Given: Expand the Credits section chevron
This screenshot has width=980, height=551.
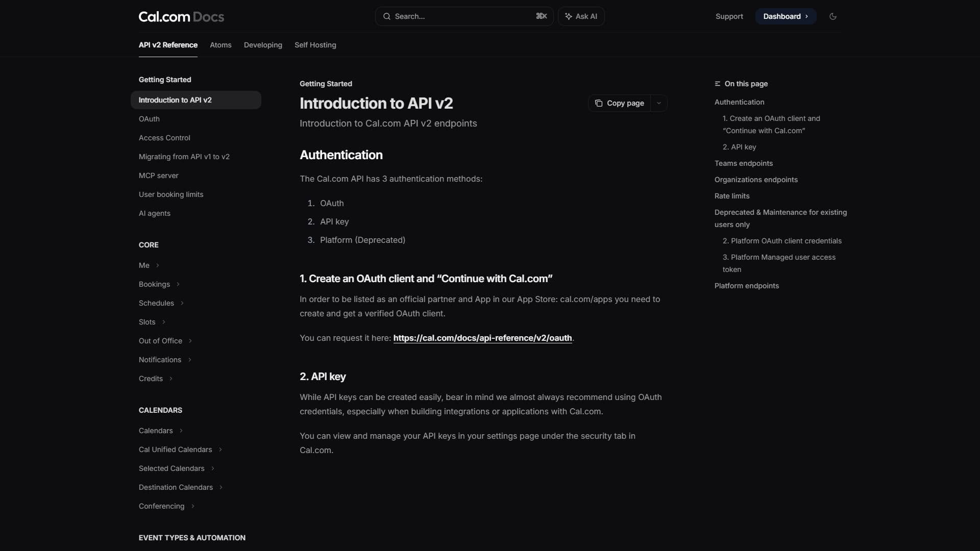Looking at the screenshot, I should click(171, 379).
